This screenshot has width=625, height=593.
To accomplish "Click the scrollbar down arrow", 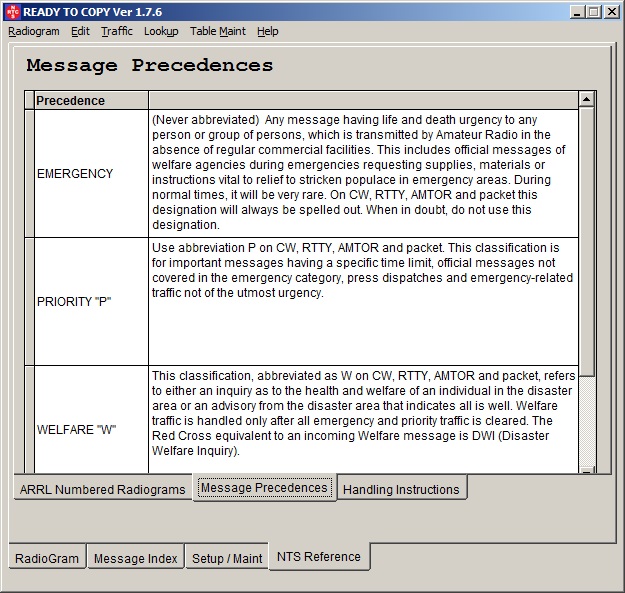I will (586, 469).
